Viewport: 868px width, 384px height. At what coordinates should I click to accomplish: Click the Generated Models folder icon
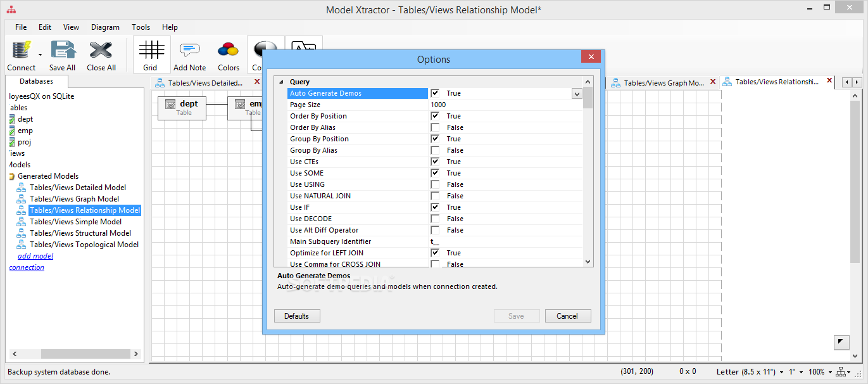[12, 176]
